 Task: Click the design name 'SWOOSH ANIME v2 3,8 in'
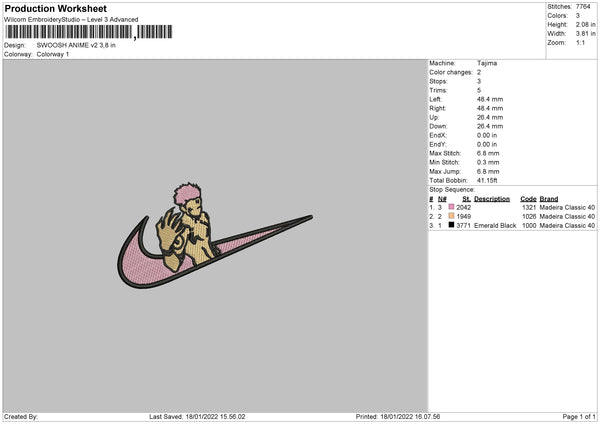click(76, 45)
